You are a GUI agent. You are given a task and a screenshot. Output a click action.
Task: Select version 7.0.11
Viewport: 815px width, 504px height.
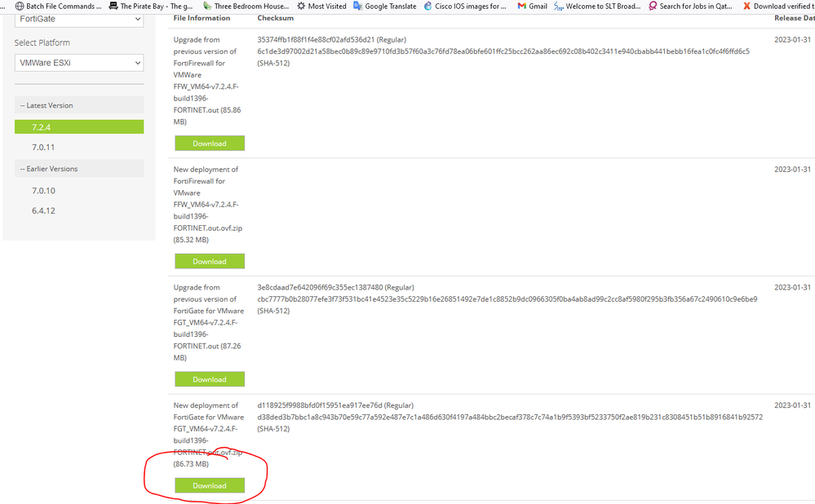point(43,147)
